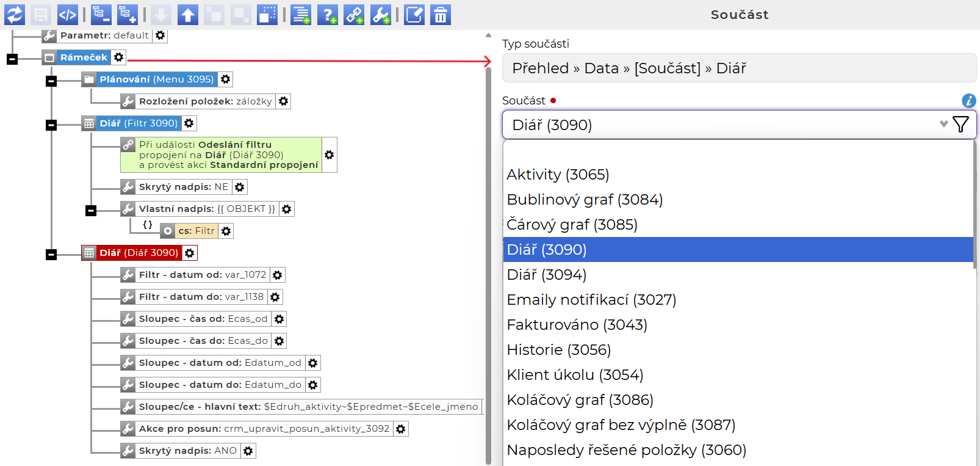Collapse all tree nodes via toolbar
This screenshot has width=980, height=466.
coord(101,15)
